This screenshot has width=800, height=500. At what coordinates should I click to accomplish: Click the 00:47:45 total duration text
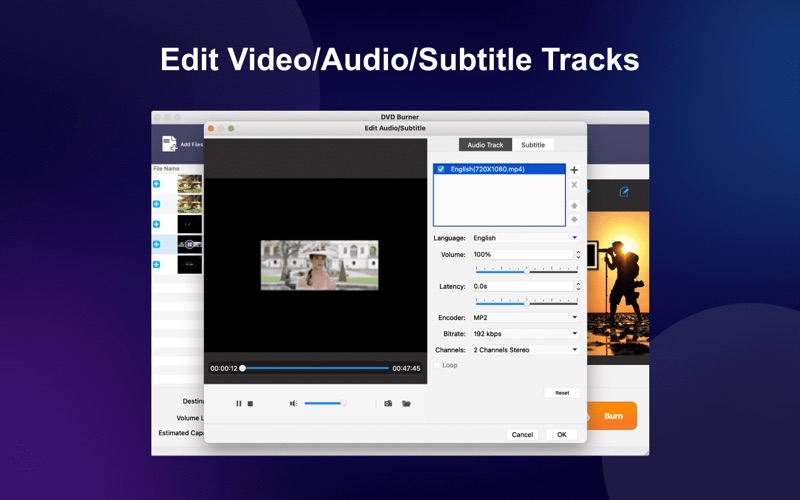pos(406,368)
